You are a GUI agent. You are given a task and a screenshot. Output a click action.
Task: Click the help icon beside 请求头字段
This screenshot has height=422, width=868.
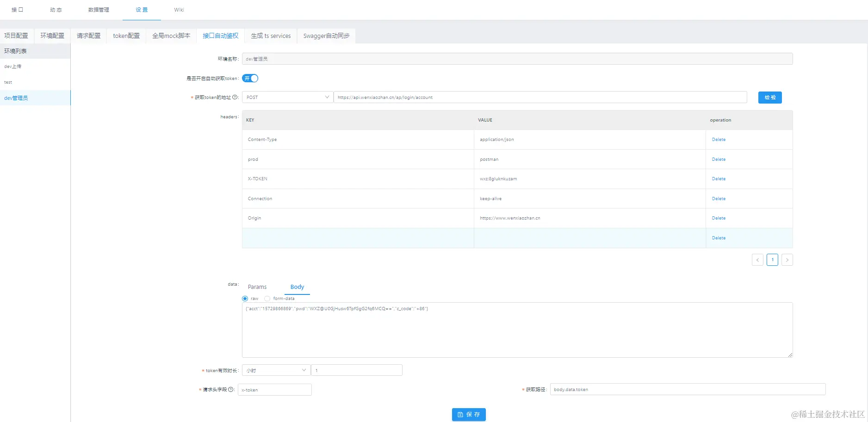[231, 390]
